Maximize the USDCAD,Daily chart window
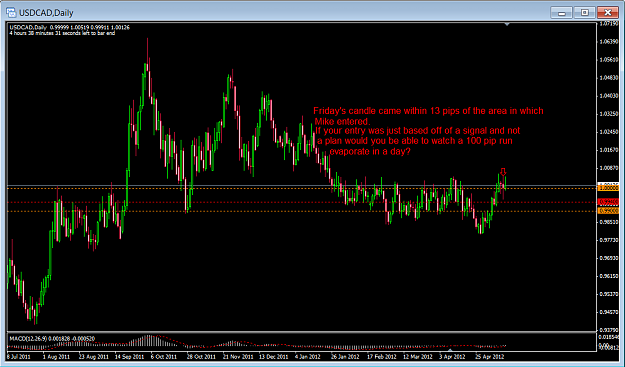 [x=584, y=13]
